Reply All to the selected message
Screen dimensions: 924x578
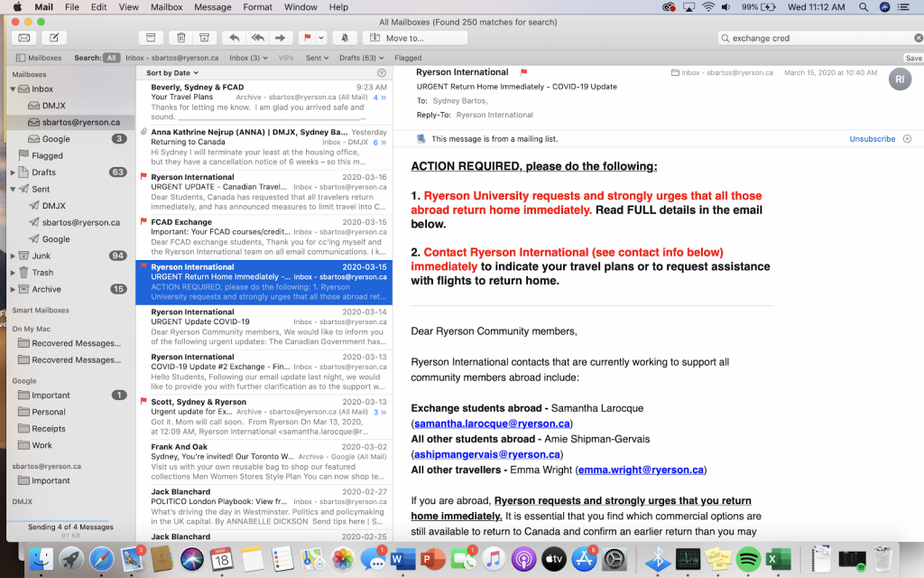[257, 38]
